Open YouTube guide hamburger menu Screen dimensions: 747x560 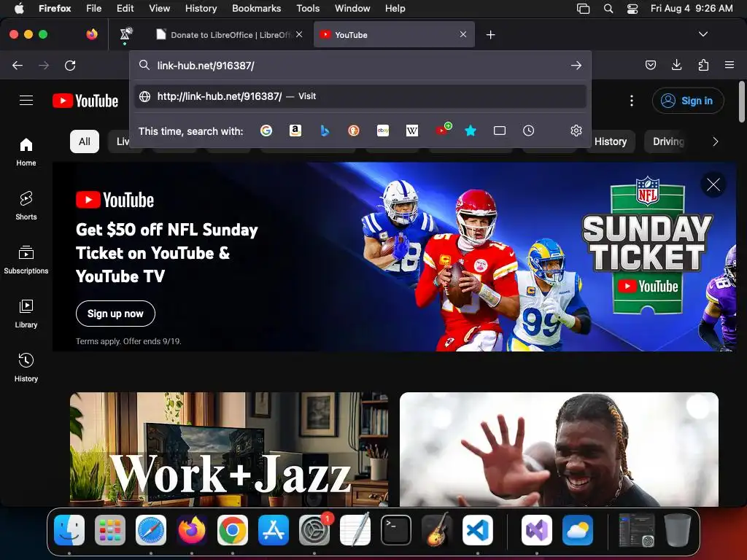tap(26, 101)
